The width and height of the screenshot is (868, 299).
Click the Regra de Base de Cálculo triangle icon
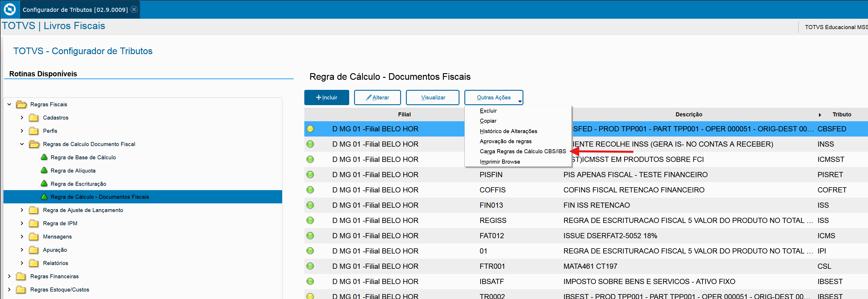[x=44, y=157]
